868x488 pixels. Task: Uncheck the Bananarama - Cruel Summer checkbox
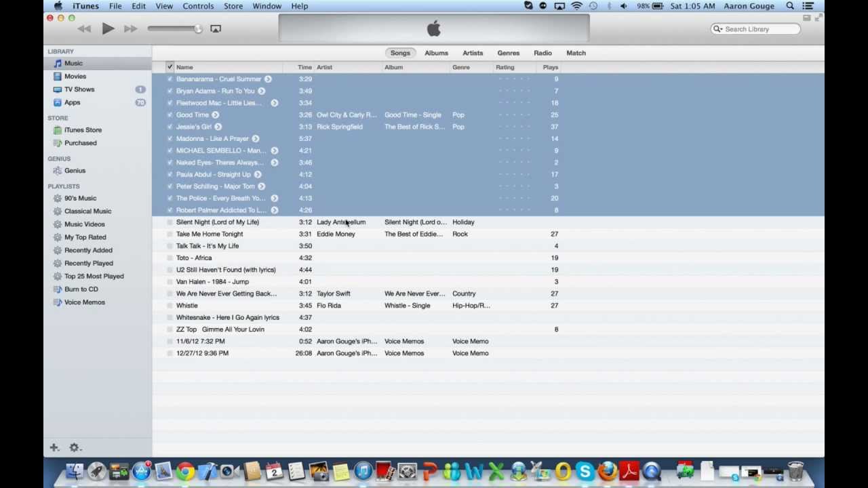tap(170, 79)
